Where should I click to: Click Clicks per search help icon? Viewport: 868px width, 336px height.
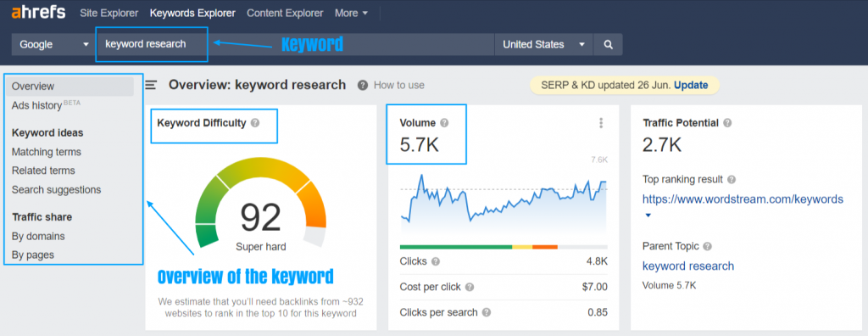[486, 312]
